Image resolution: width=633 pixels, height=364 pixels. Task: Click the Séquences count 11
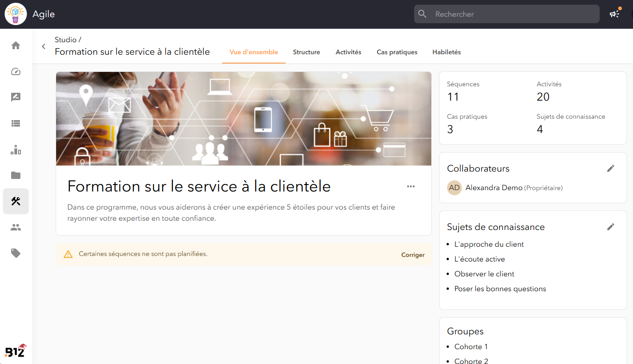coord(453,97)
